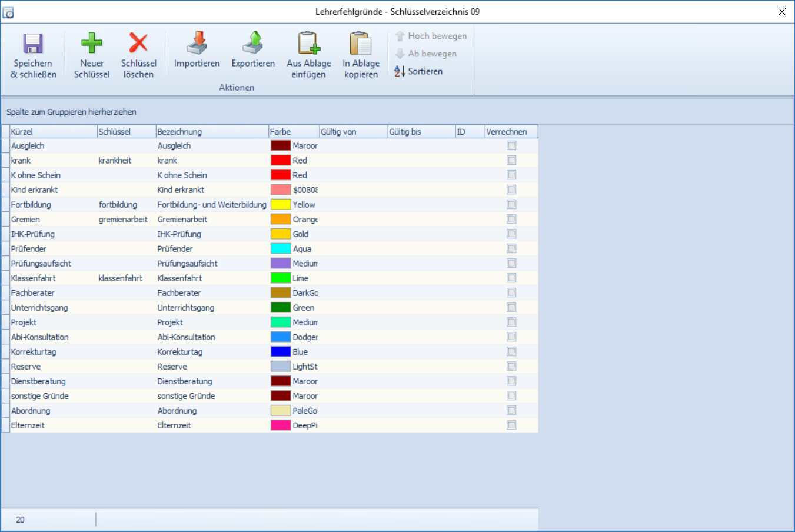Sort entries with Sortieren
The image size is (795, 532).
pyautogui.click(x=418, y=71)
